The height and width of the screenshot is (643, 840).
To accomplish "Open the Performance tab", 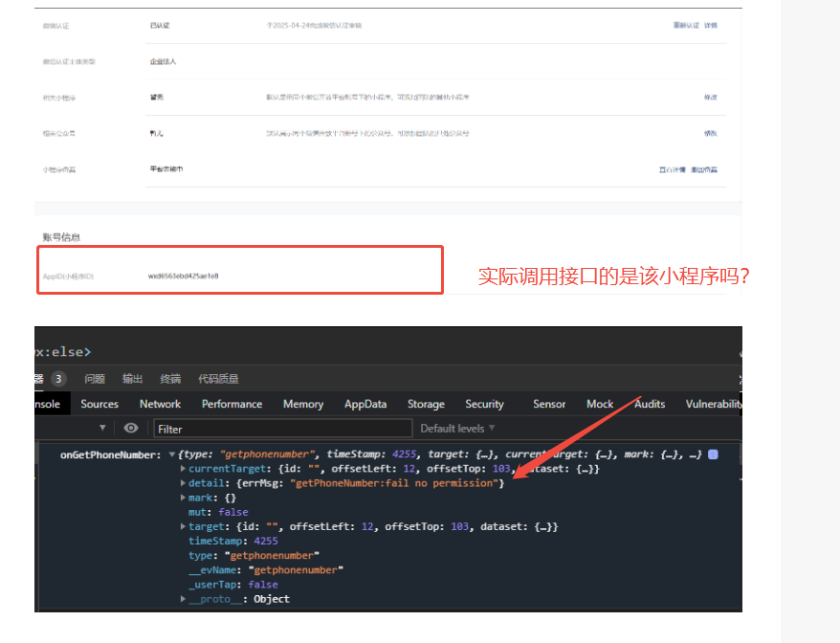I will click(x=232, y=404).
